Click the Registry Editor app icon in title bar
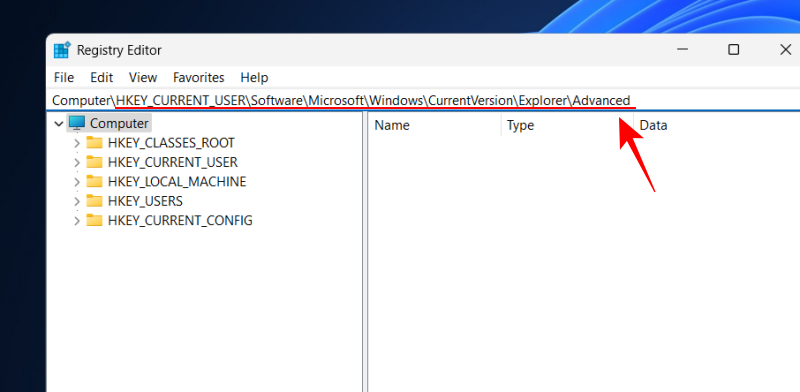This screenshot has width=800, height=392. point(62,50)
